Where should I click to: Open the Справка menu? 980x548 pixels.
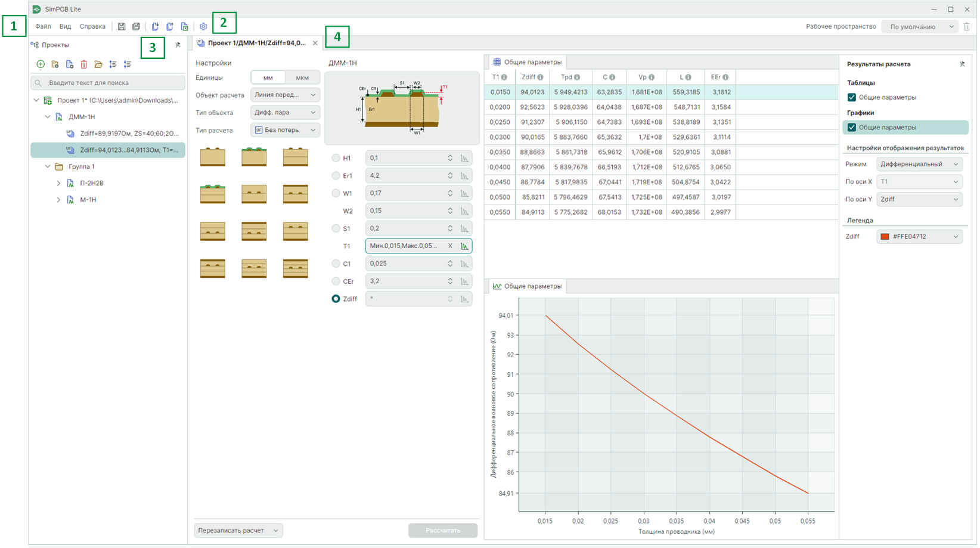coord(92,27)
